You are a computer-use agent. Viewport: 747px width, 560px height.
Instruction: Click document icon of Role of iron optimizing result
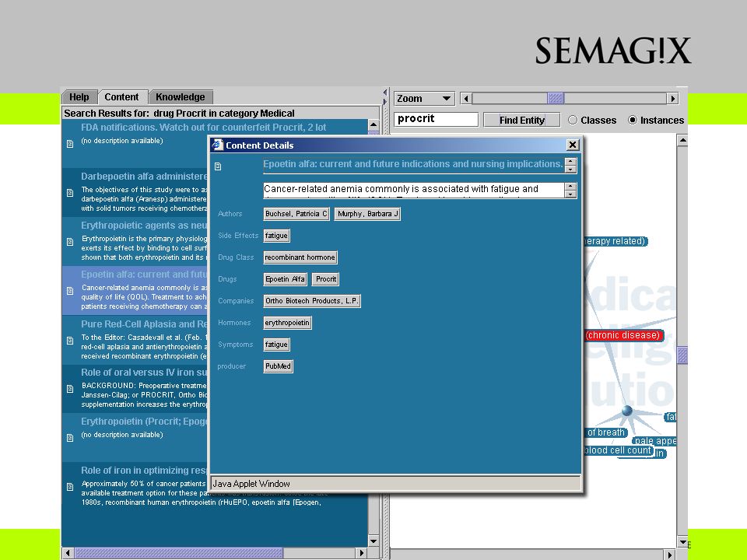click(70, 487)
